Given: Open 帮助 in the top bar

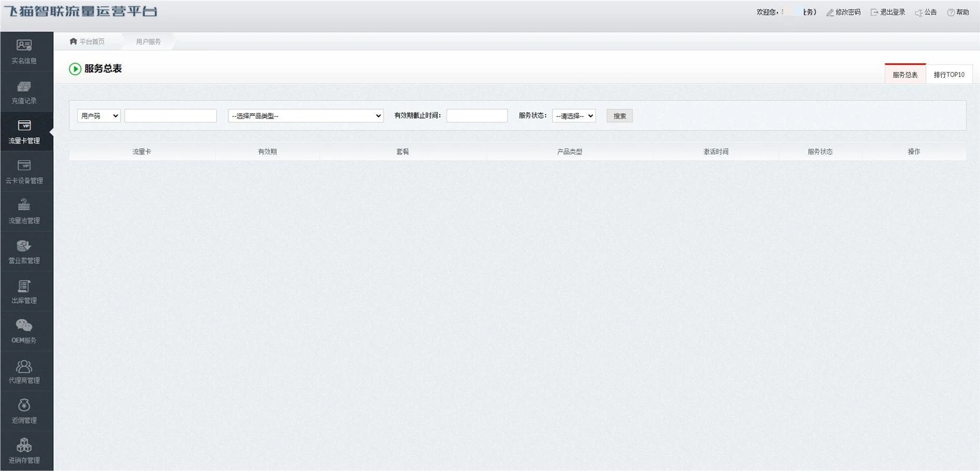Looking at the screenshot, I should (x=959, y=12).
